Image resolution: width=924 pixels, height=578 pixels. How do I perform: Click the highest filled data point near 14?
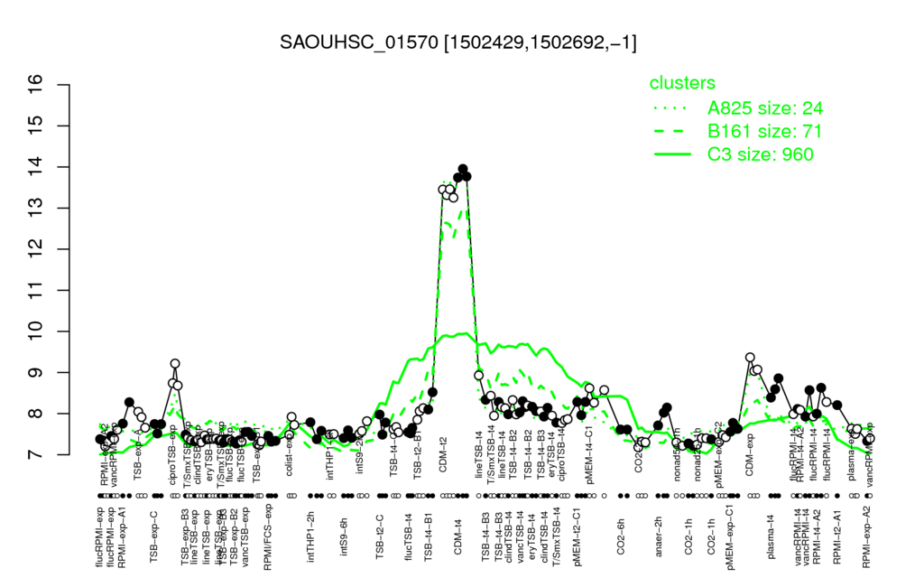tap(463, 169)
